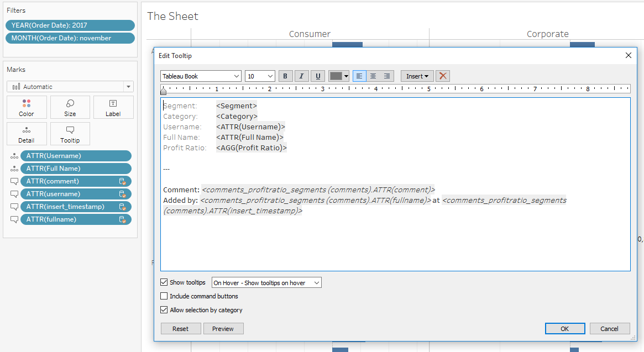
Task: Open the Size marks card
Action: (70, 108)
